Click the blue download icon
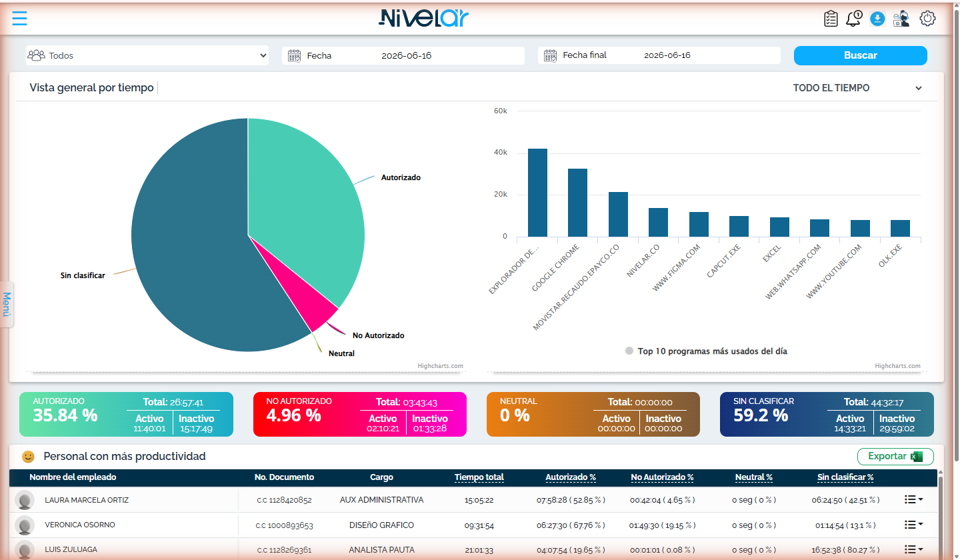 877,19
